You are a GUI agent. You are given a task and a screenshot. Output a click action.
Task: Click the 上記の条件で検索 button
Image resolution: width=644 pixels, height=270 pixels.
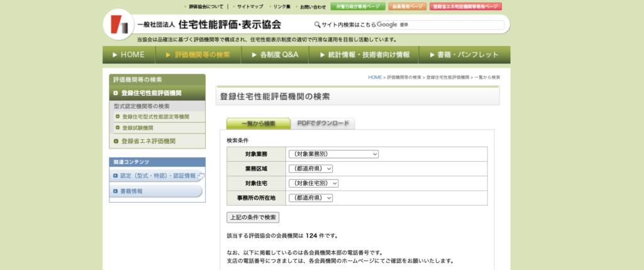point(253,217)
